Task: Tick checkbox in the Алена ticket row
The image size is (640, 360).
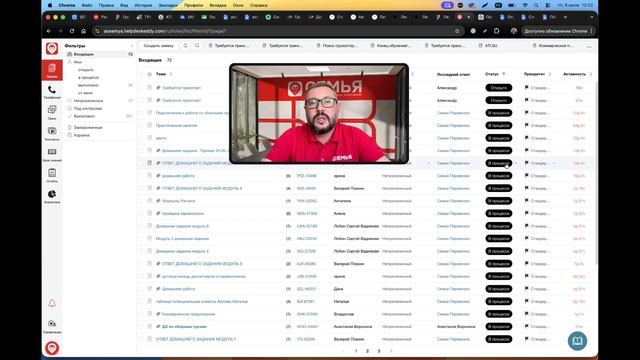Action: tap(141, 213)
